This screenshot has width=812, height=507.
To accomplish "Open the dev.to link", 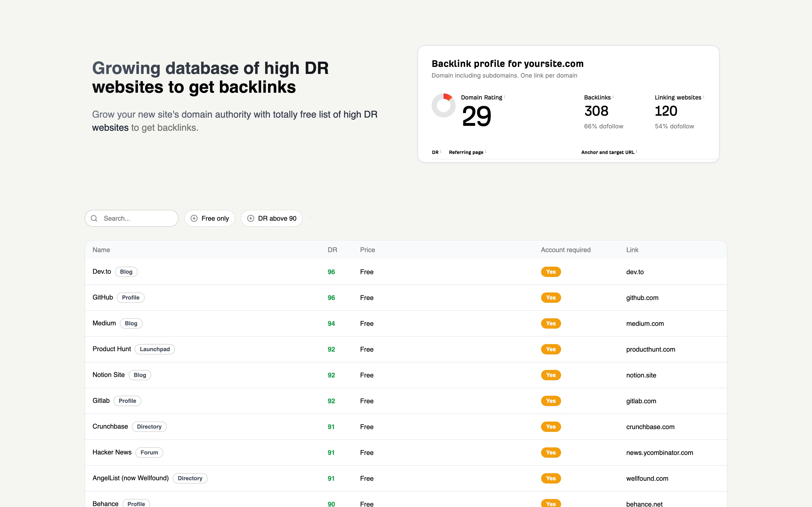I will (635, 272).
